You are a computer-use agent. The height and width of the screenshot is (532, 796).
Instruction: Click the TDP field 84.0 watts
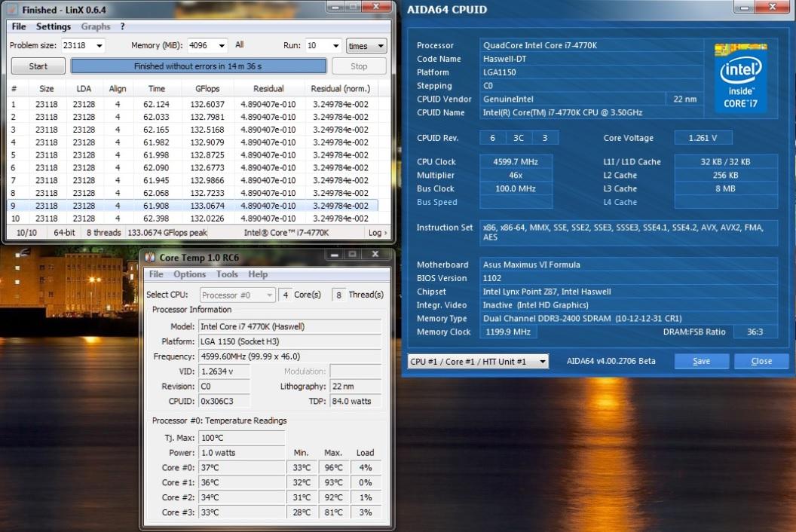coord(355,401)
